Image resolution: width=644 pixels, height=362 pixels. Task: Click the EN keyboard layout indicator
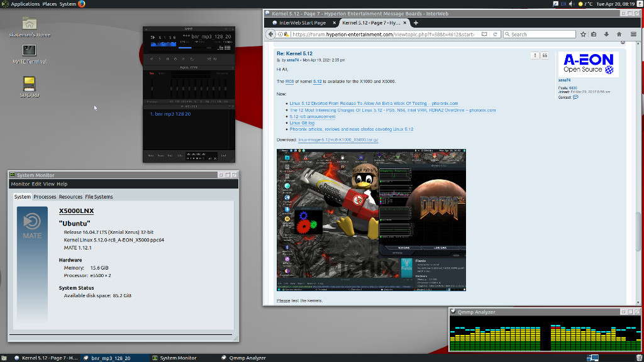click(563, 4)
